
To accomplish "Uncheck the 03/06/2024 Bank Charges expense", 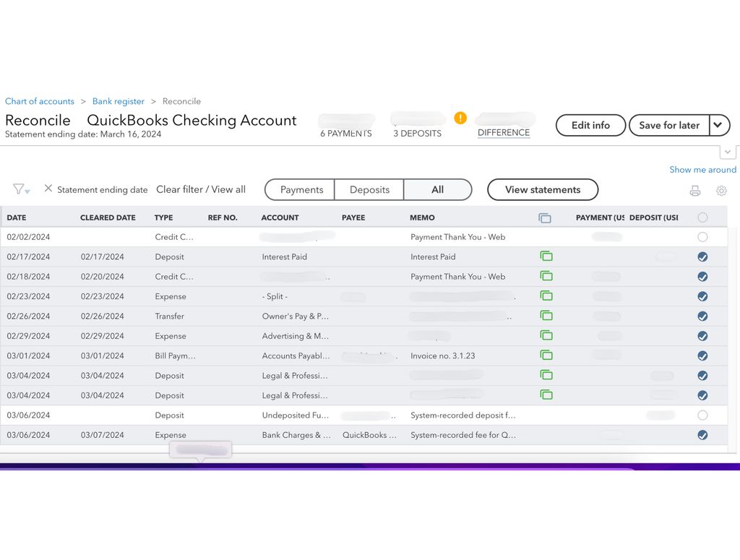I will tap(702, 435).
